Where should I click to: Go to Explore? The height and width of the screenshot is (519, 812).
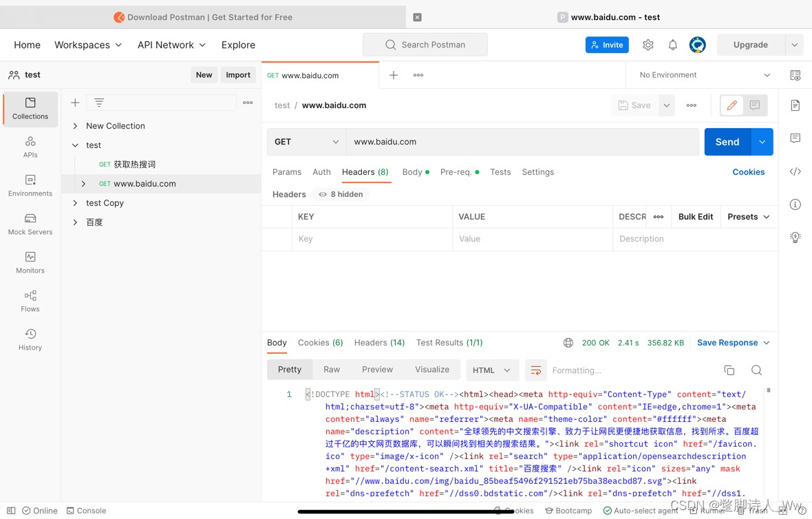(238, 45)
